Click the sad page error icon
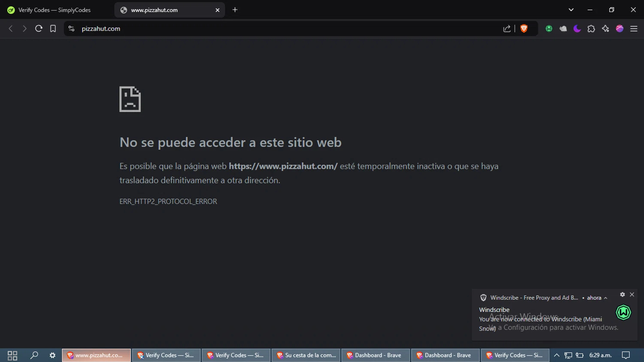The image size is (644, 362). coord(130,99)
